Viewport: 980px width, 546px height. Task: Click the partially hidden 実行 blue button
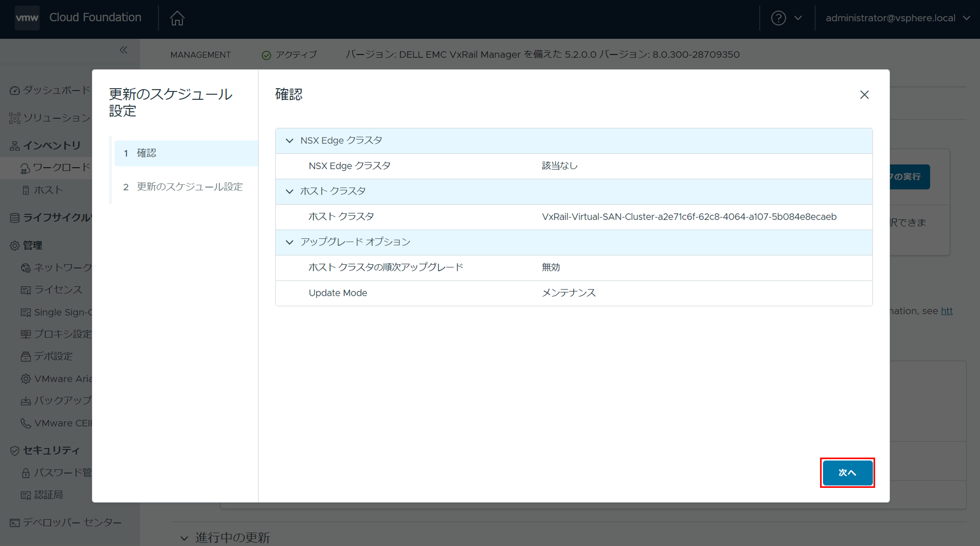910,177
